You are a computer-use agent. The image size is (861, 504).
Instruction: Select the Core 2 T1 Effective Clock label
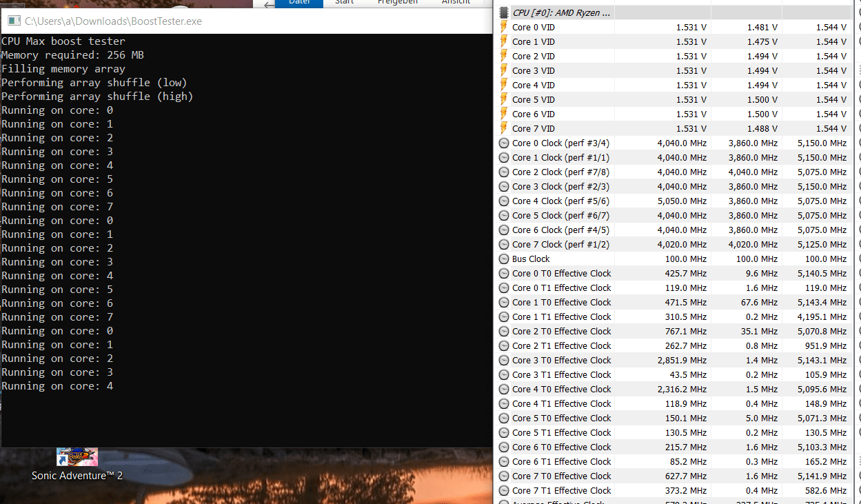pos(561,345)
